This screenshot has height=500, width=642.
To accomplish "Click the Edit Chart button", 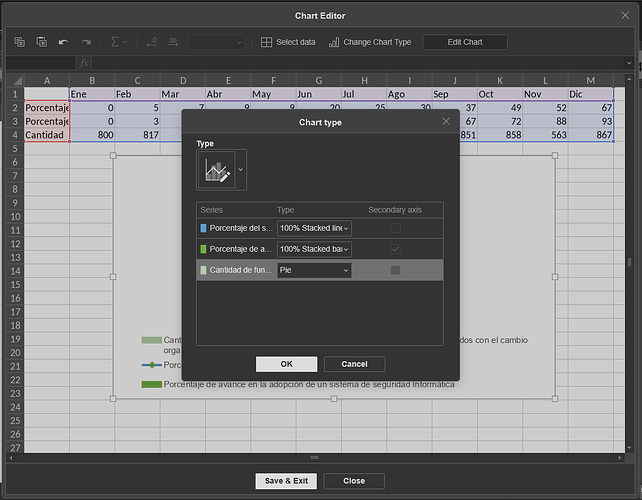I will (465, 42).
